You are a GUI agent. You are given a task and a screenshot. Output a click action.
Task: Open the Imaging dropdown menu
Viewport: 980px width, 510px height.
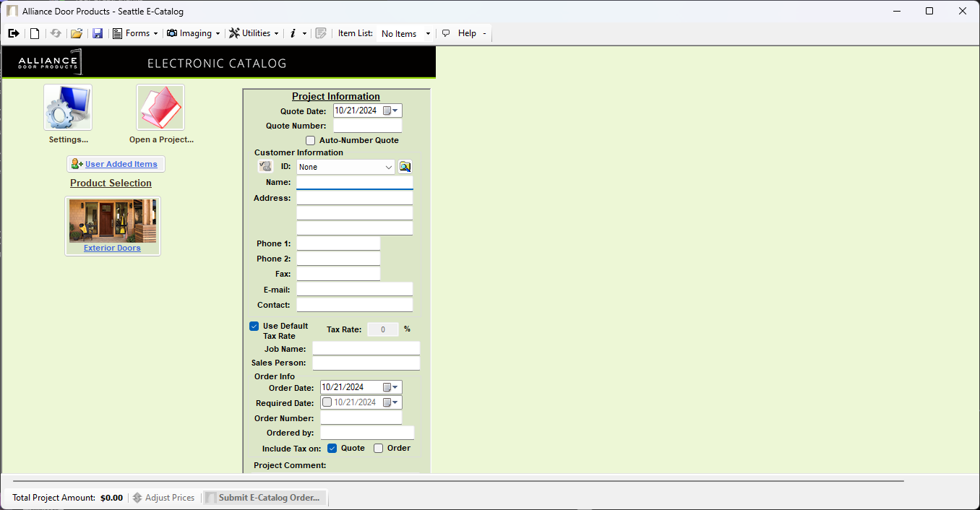coord(194,33)
